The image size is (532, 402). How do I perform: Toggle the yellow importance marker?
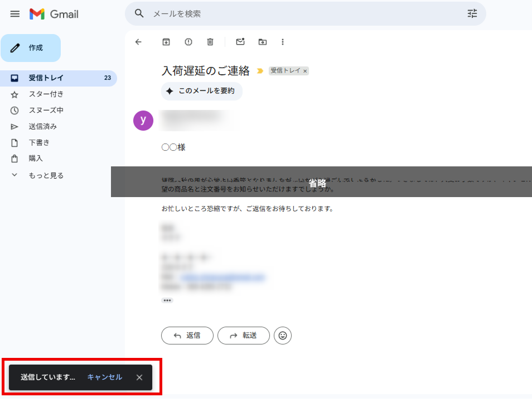point(260,71)
